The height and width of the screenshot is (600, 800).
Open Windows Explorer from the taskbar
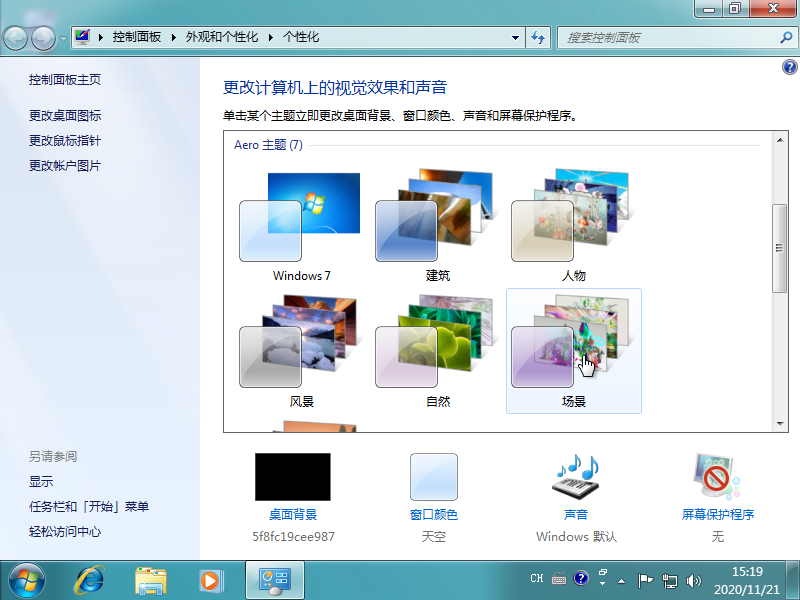tap(151, 580)
